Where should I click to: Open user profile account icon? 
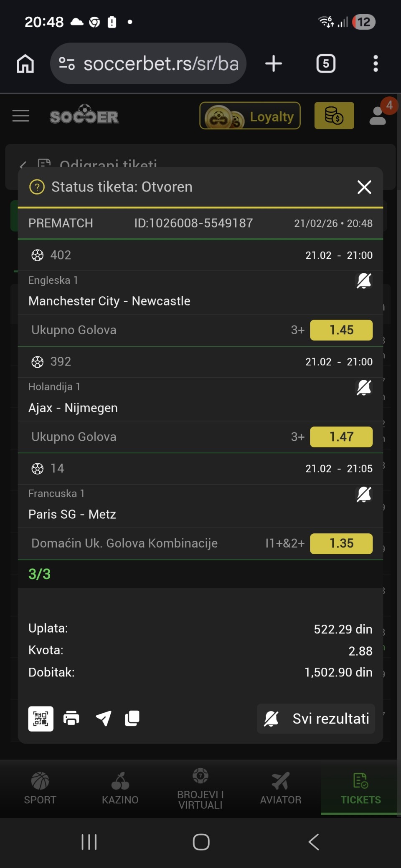tap(378, 116)
